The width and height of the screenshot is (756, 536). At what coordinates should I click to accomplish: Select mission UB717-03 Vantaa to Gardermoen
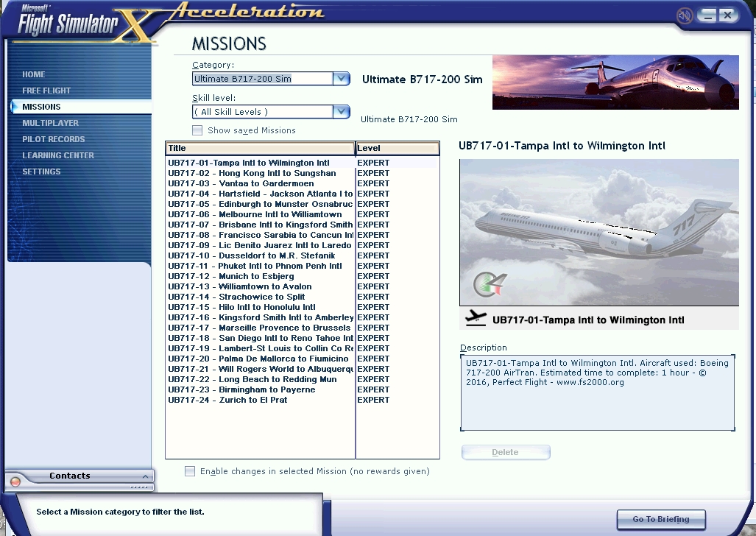302,183
